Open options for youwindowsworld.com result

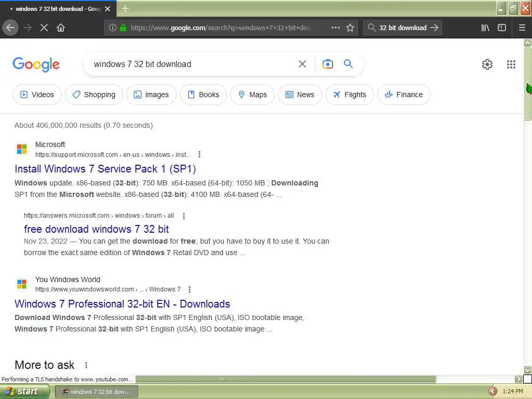[190, 289]
